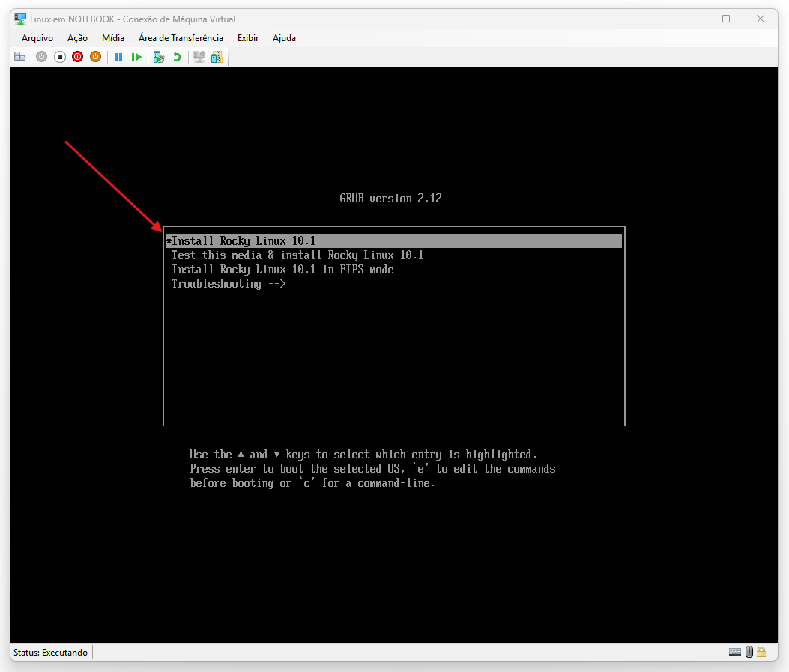The image size is (789, 672).
Task: Click the green Reset play icon
Action: coord(136,57)
